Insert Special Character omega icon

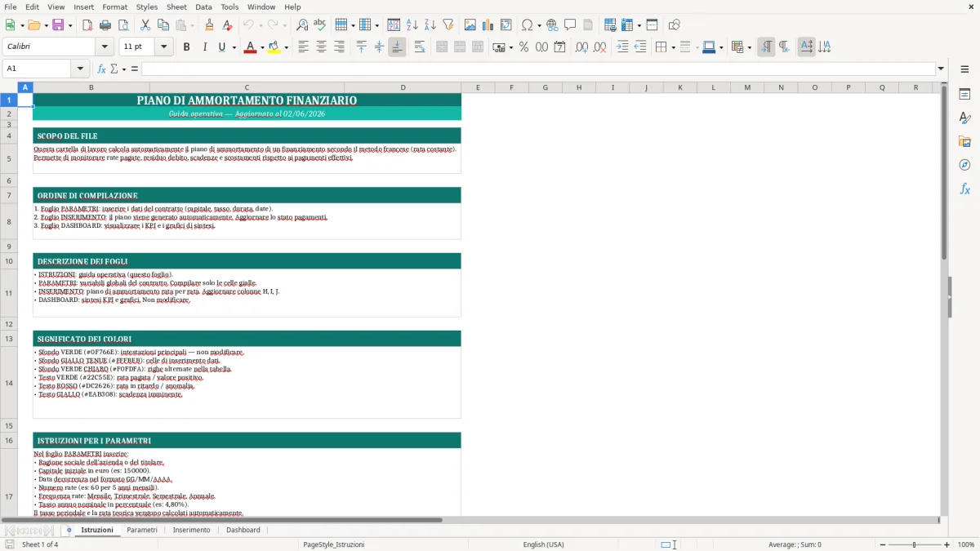coord(528,24)
